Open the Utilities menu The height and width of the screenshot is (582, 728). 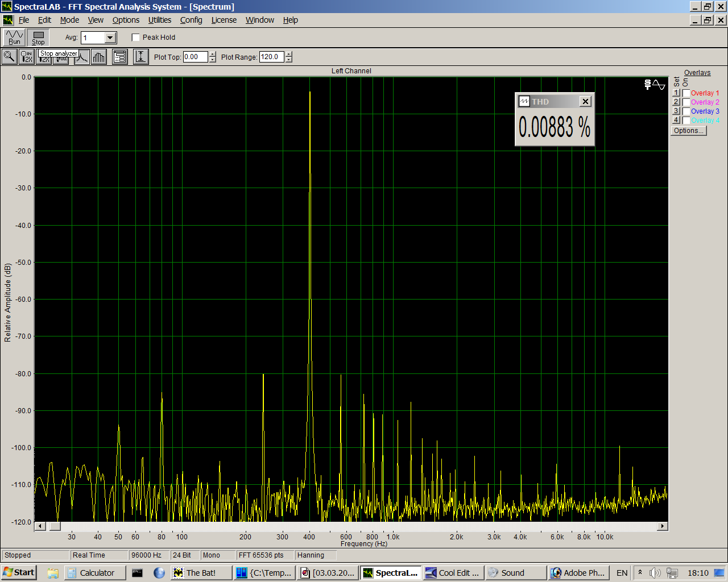tap(159, 20)
